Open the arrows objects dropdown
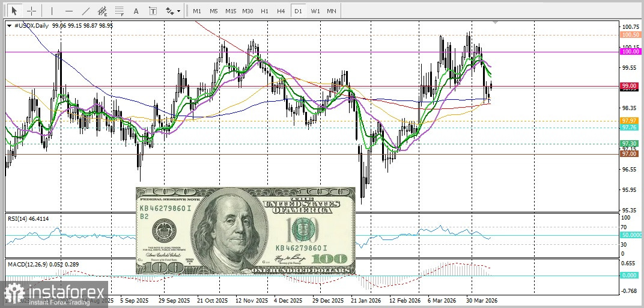The height and width of the screenshot is (308, 644). pyautogui.click(x=172, y=11)
